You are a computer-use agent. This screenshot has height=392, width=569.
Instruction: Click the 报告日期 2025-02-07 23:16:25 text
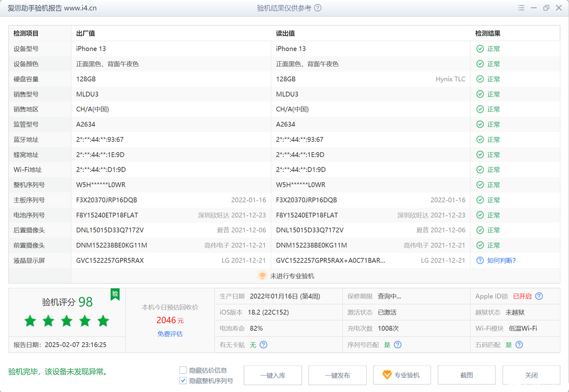click(60, 345)
